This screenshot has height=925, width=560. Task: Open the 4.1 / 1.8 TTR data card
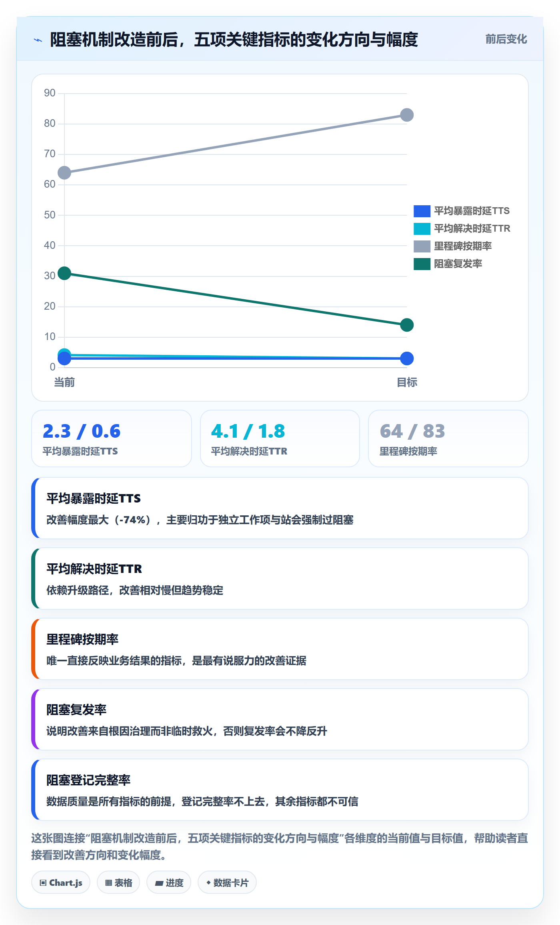click(x=280, y=438)
